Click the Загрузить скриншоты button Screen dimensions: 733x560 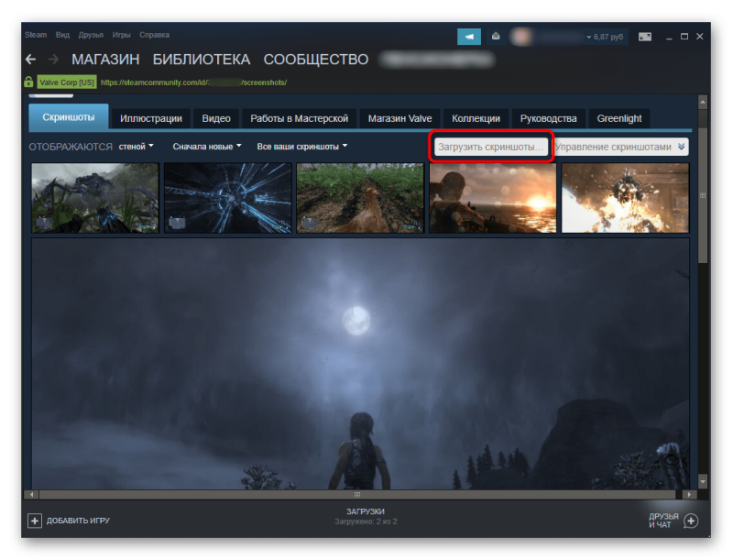(491, 147)
